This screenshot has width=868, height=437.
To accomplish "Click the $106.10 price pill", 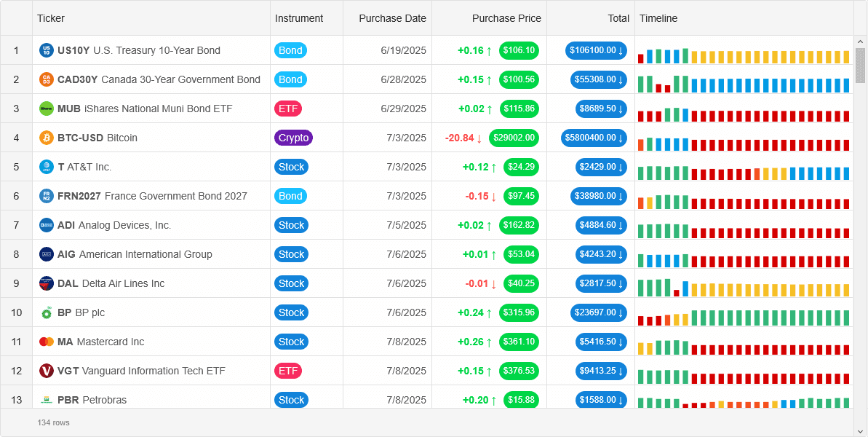I will click(x=519, y=50).
